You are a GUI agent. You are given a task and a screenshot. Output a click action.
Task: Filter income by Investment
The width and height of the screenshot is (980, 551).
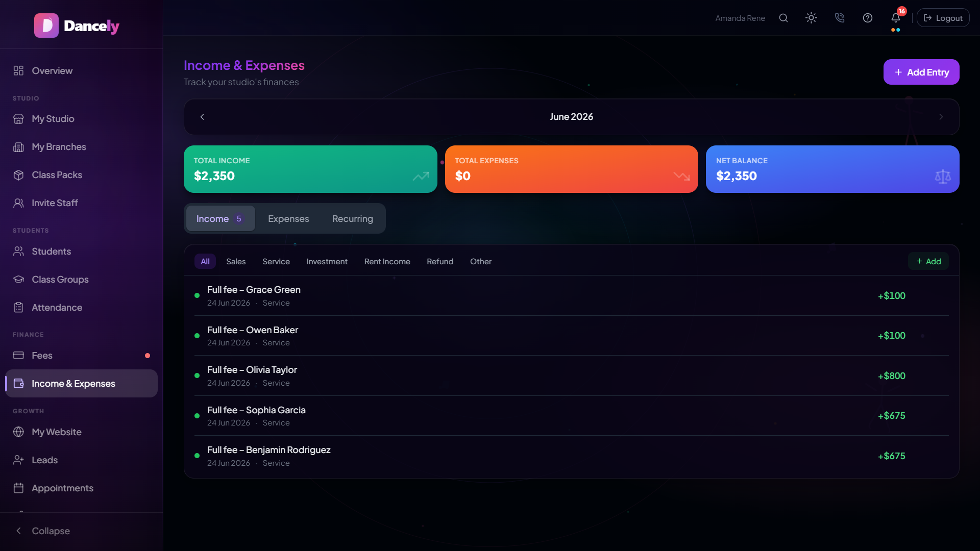327,261
